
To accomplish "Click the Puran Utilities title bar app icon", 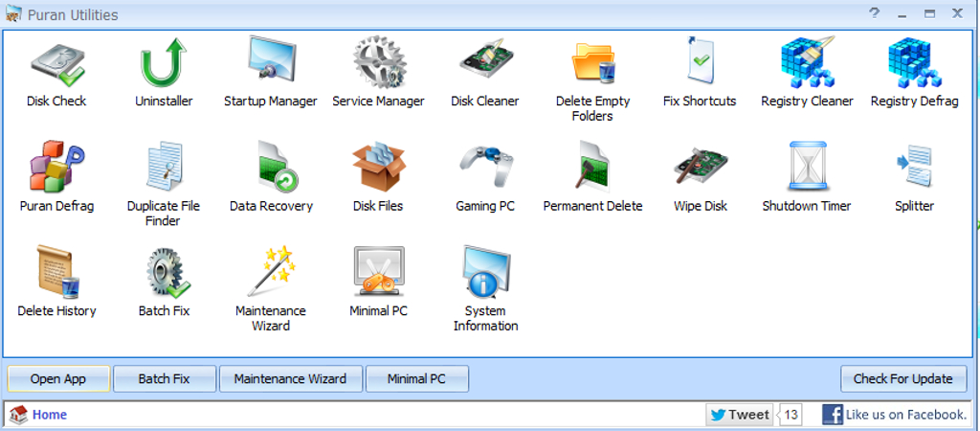I will click(x=13, y=13).
